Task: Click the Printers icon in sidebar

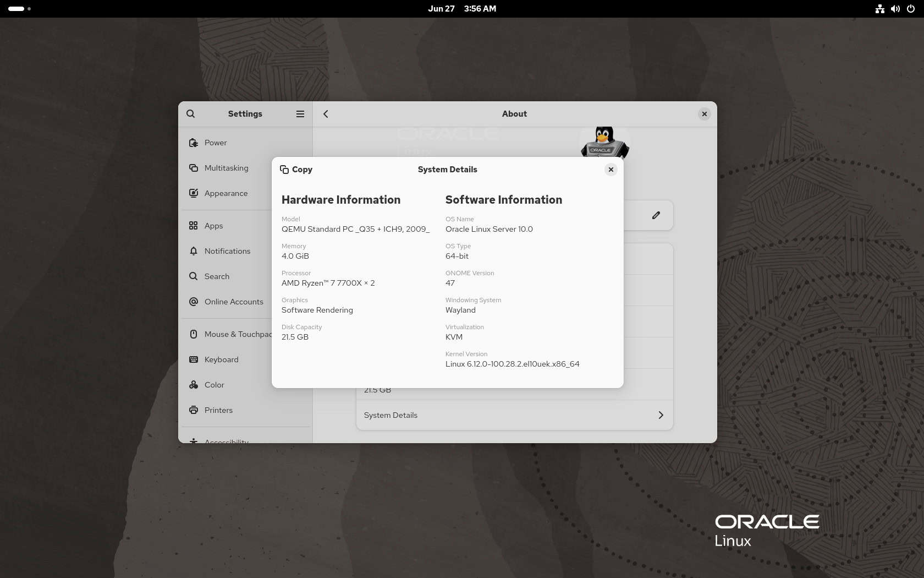Action: (193, 410)
